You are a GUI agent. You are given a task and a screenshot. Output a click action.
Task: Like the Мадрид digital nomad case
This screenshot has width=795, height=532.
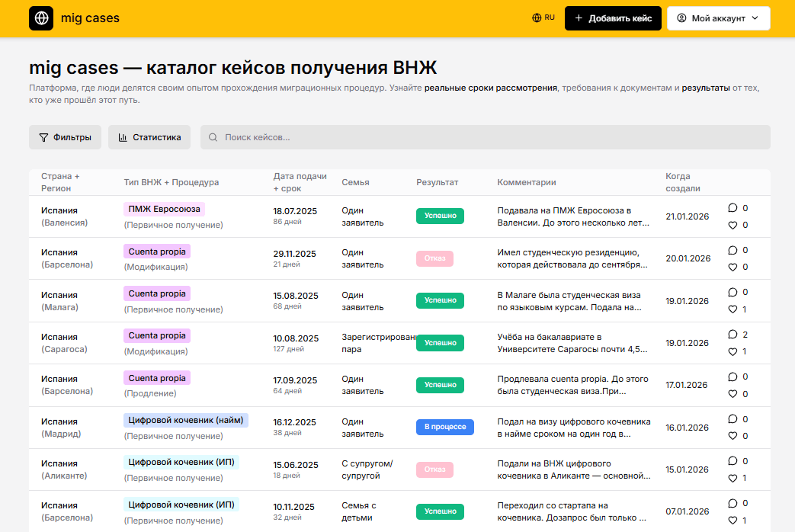pos(732,436)
